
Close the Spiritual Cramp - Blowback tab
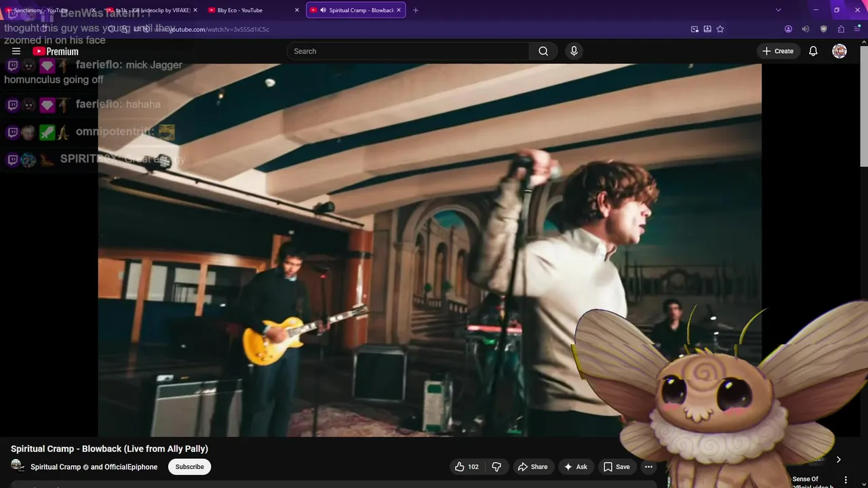point(398,10)
